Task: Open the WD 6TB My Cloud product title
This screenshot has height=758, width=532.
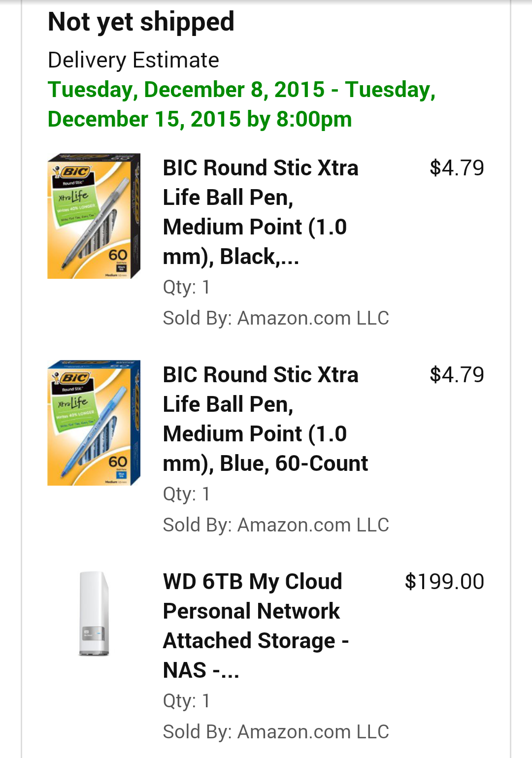Action: [256, 626]
